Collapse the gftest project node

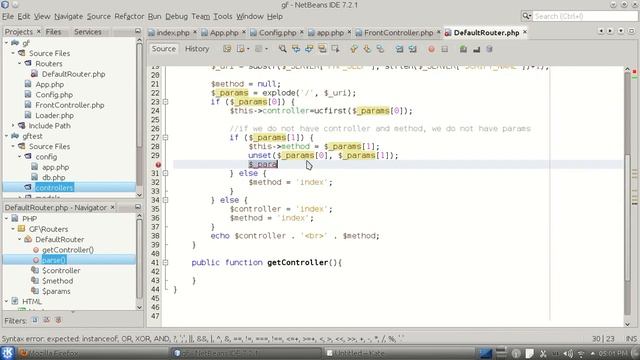6,136
